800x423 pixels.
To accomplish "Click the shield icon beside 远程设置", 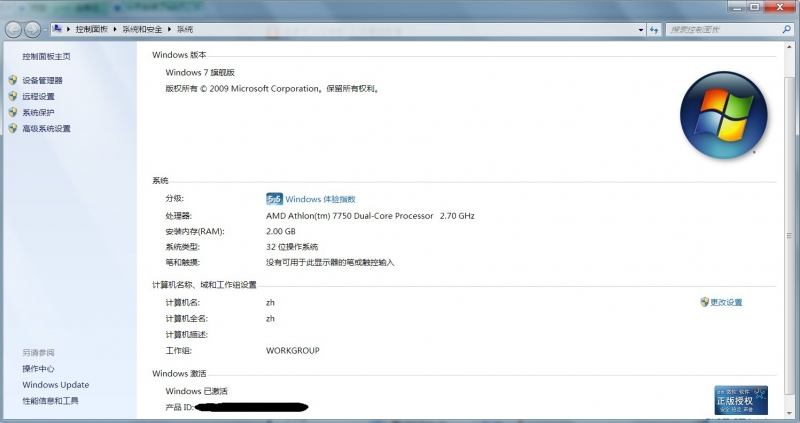I will pyautogui.click(x=13, y=96).
